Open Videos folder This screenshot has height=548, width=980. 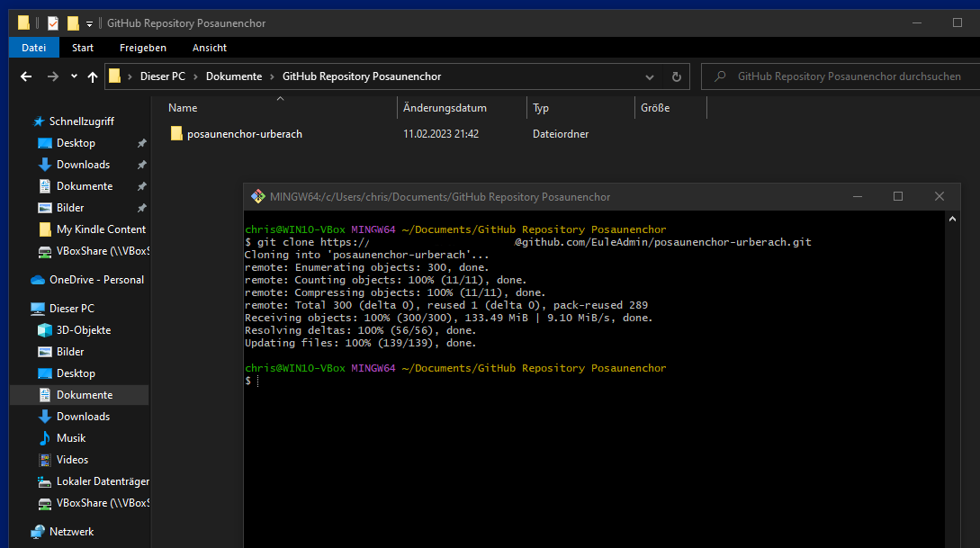[x=72, y=459]
